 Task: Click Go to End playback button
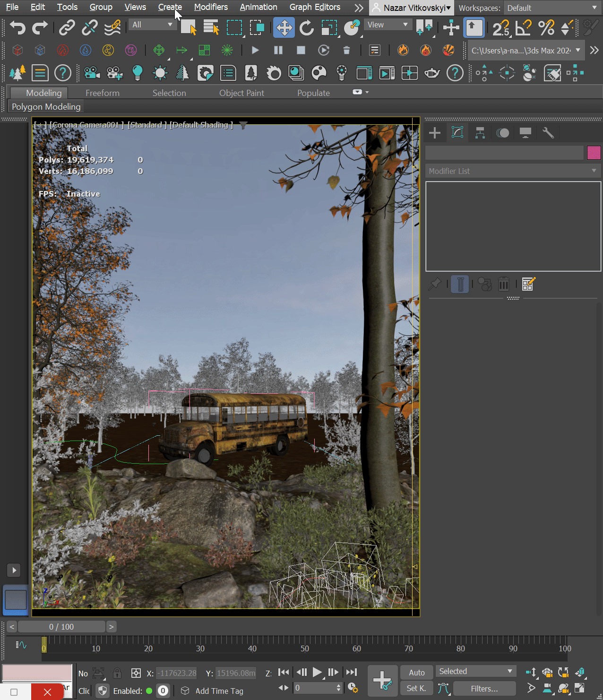point(352,673)
